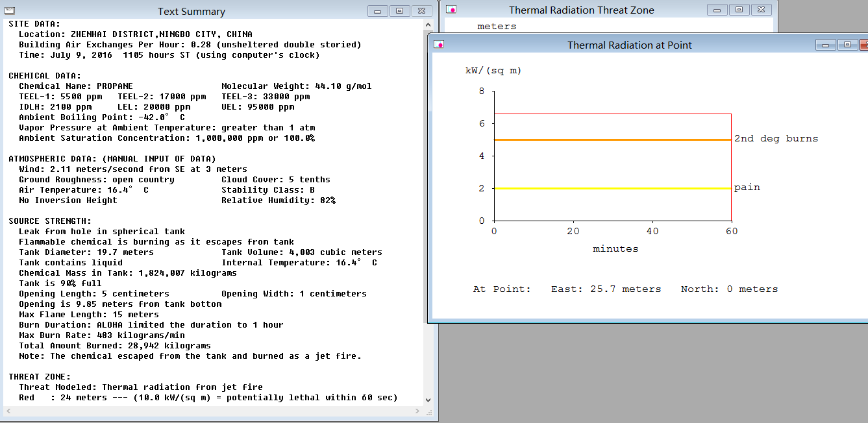The width and height of the screenshot is (868, 423).
Task: Open the Text Summary window system menu icon
Action: (x=10, y=11)
